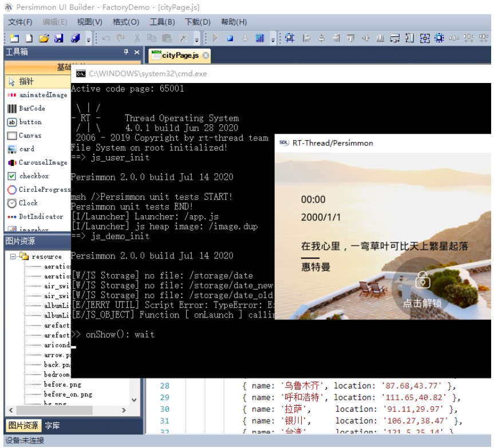
Task: Switch to the 字库 tab
Action: point(52,426)
